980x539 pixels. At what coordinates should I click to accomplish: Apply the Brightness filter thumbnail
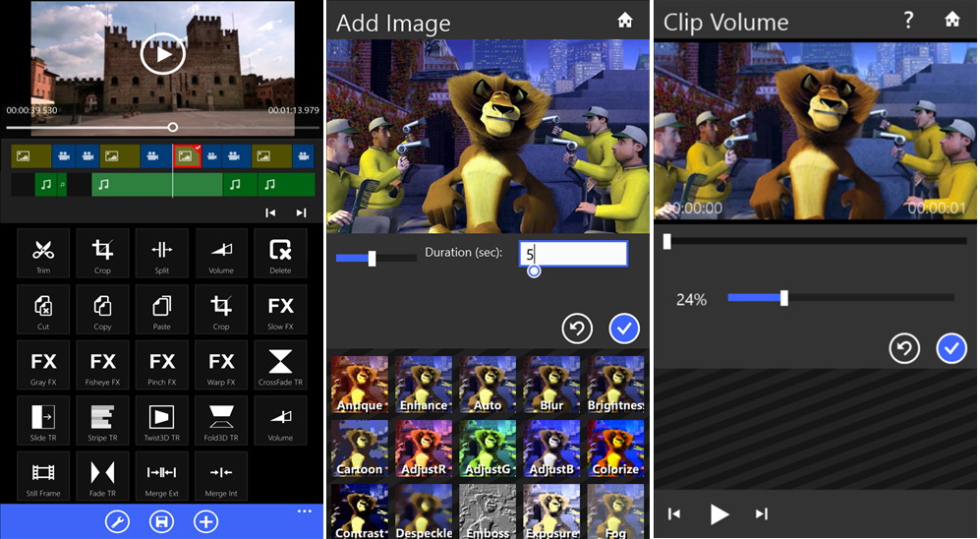(x=615, y=386)
